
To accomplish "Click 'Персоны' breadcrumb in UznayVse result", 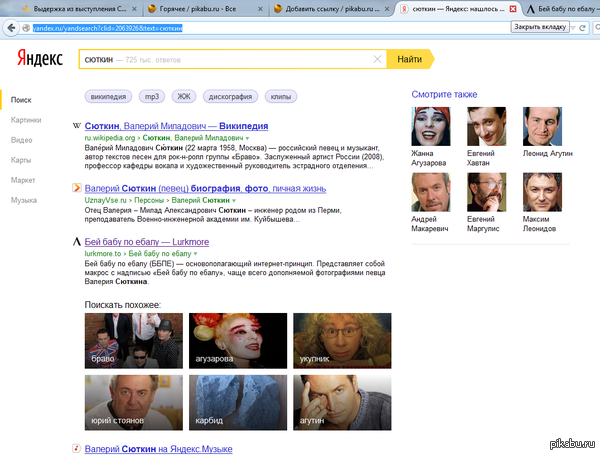I will click(149, 200).
